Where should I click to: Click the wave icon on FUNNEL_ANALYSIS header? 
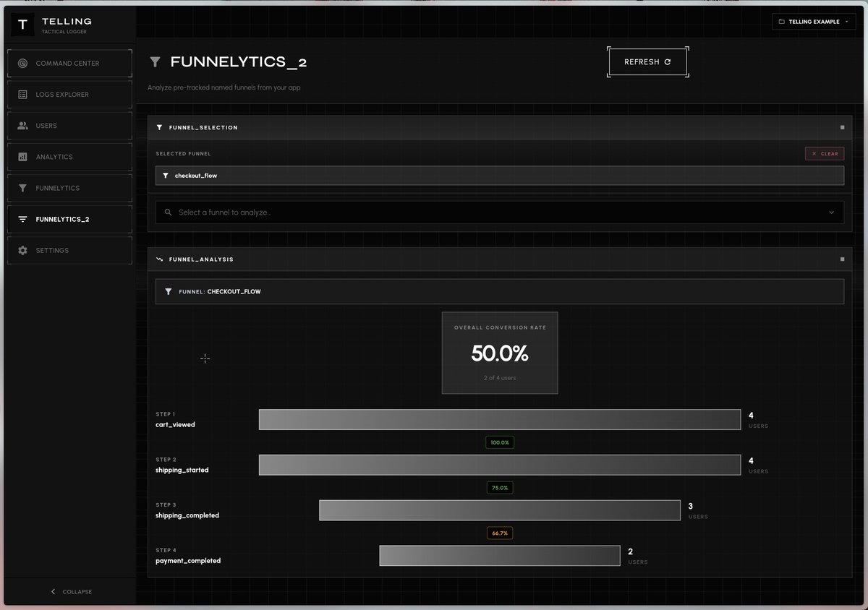[160, 259]
